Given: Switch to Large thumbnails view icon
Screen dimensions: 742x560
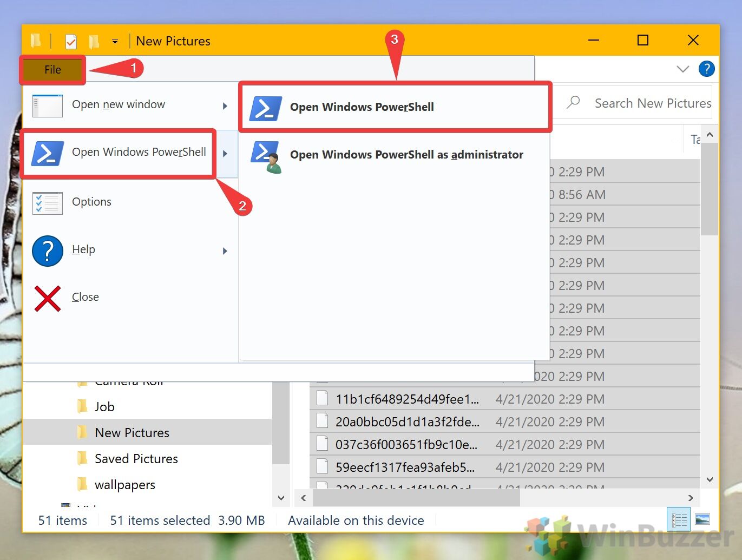Looking at the screenshot, I should 702,520.
